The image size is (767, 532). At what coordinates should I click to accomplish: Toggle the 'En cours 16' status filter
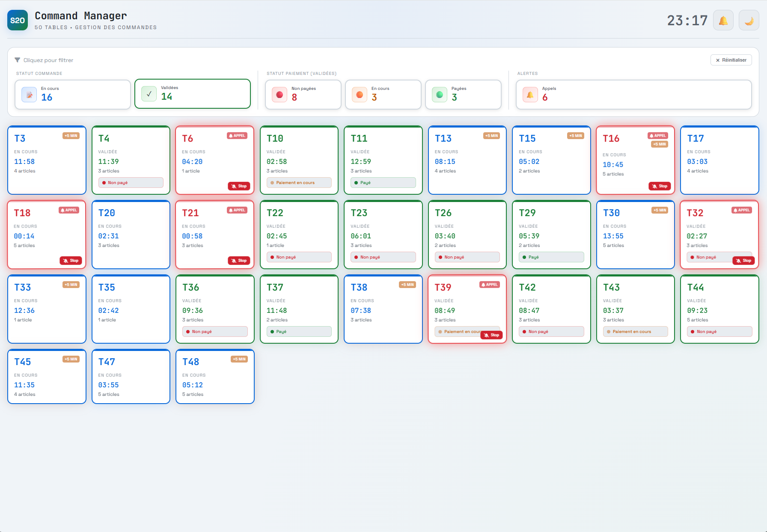click(72, 94)
